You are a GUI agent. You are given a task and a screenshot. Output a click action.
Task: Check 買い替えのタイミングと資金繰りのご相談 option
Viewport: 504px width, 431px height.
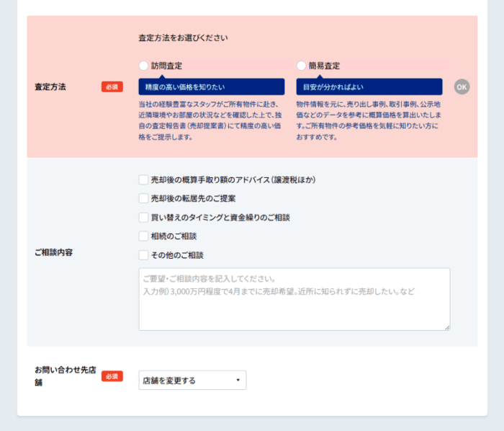tap(143, 218)
